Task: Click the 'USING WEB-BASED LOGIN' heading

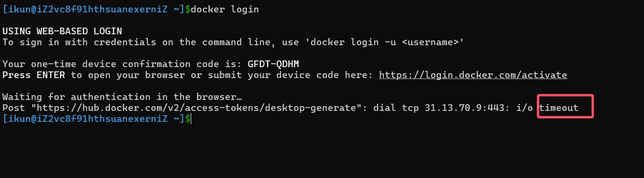Action: click(62, 31)
